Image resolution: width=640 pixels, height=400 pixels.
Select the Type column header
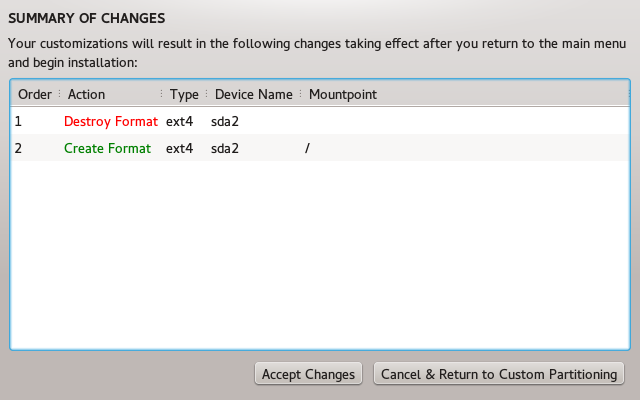(184, 95)
